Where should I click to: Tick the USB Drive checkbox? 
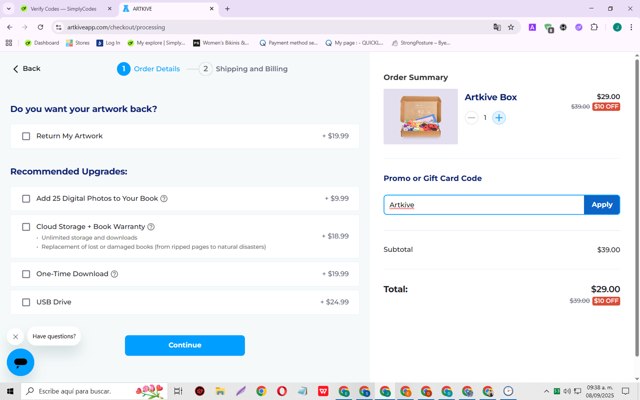26,302
